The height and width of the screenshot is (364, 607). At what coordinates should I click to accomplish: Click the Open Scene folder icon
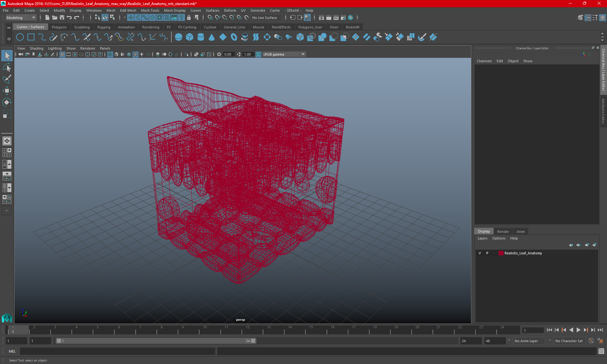(54, 18)
